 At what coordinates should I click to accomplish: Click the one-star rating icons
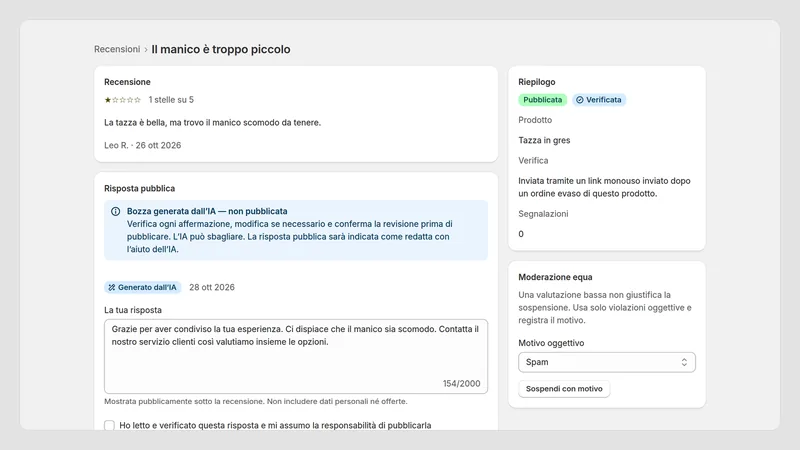[x=122, y=100]
